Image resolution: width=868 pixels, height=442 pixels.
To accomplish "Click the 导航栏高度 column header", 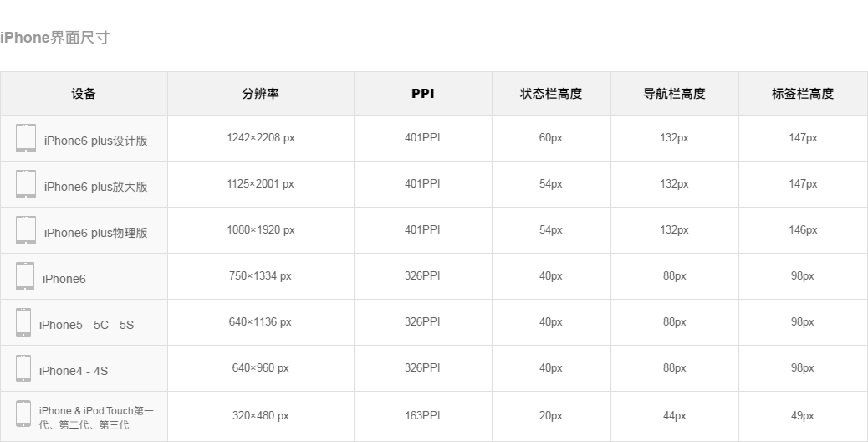I will (674, 94).
